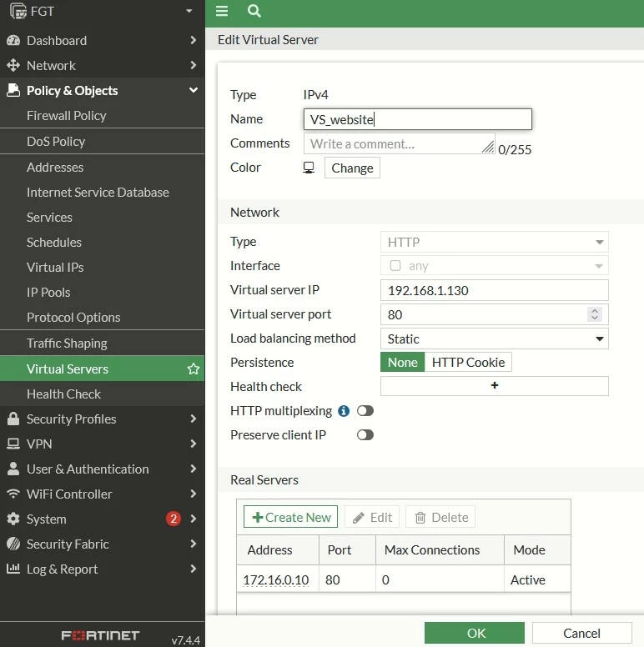The width and height of the screenshot is (644, 647).
Task: Open the Load balancing method dropdown
Action: [x=494, y=339]
